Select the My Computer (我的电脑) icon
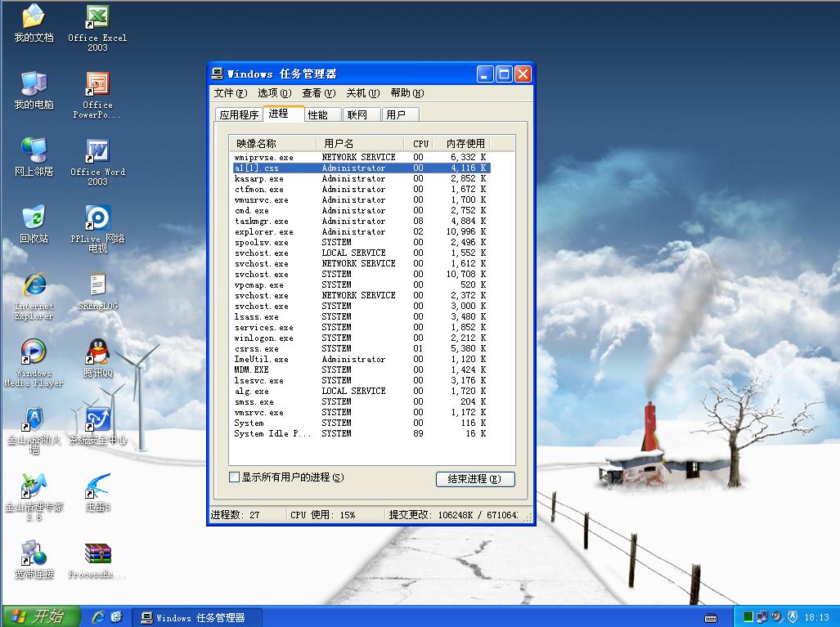 click(34, 90)
